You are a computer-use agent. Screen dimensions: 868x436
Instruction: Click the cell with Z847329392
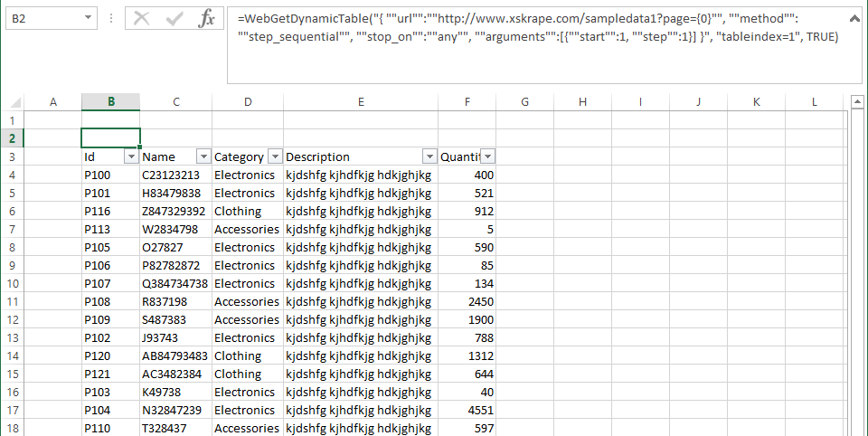(175, 211)
